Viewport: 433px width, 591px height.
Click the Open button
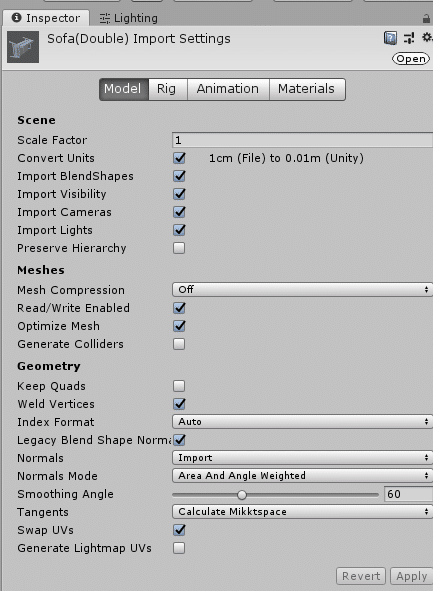tap(411, 59)
